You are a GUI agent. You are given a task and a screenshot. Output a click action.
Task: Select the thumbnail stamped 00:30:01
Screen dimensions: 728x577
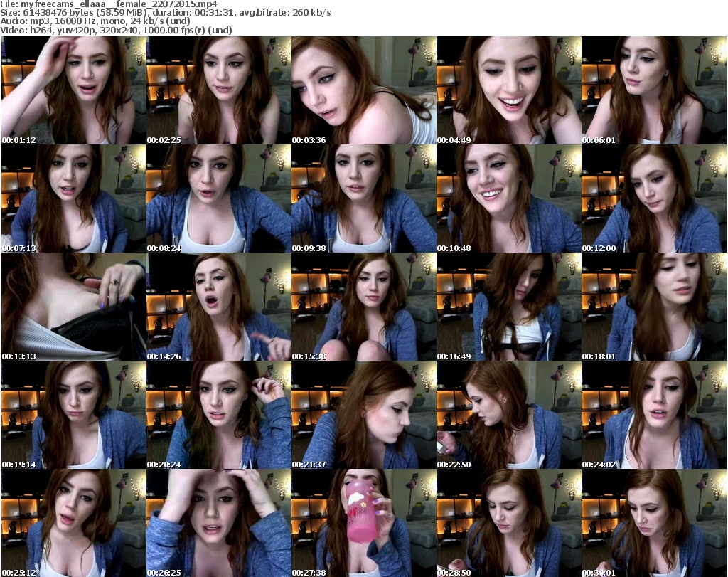654,523
